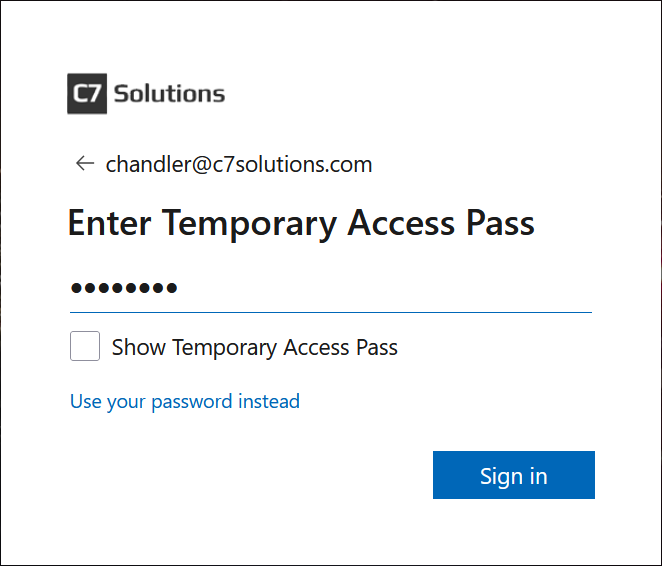The width and height of the screenshot is (662, 566).
Task: Click the C7 logo box
Action: (x=86, y=94)
